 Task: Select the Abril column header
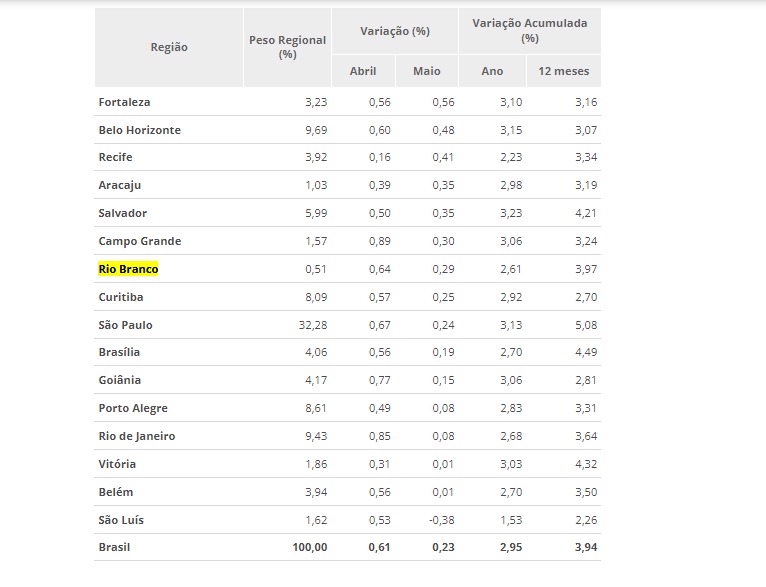point(363,71)
